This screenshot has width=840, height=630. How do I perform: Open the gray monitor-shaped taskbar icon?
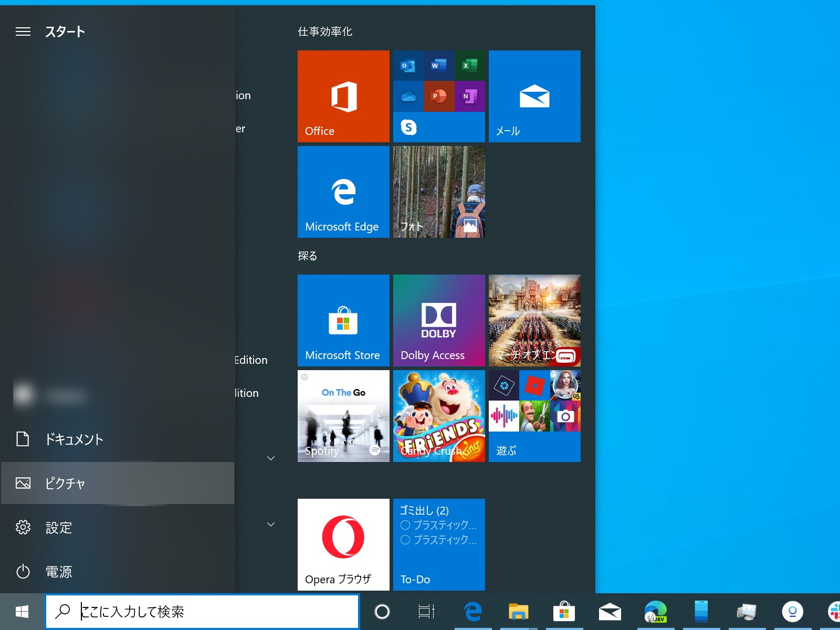[x=747, y=612]
